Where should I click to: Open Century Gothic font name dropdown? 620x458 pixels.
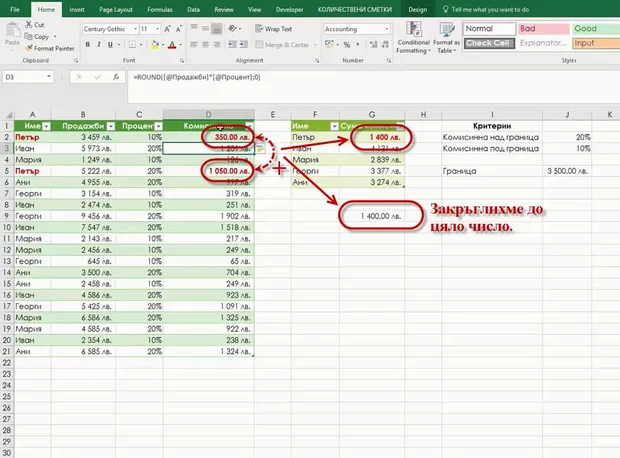135,29
